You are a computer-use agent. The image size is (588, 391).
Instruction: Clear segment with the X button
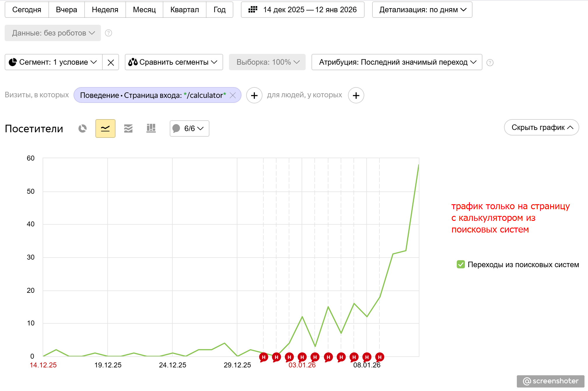(x=111, y=62)
